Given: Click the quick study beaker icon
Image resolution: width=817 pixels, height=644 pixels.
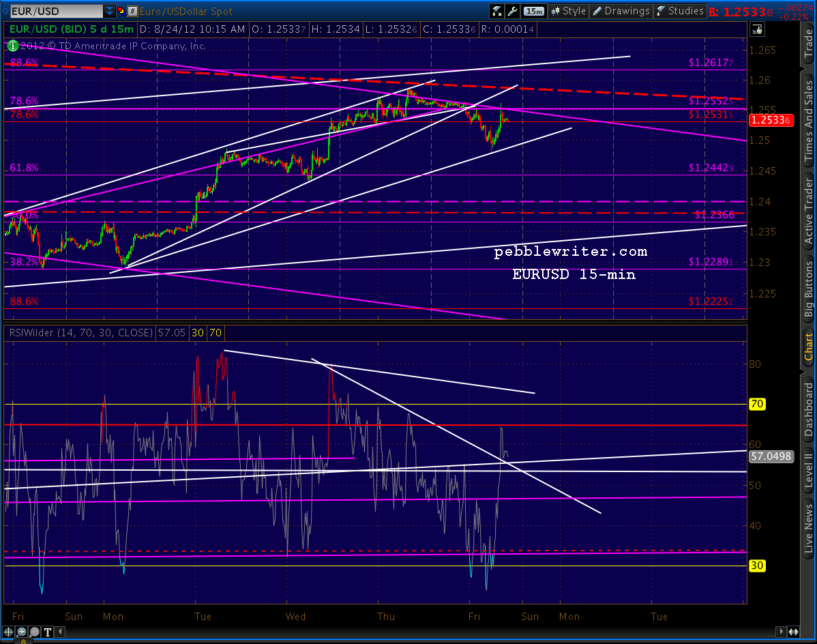Looking at the screenshot, I should tap(497, 11).
